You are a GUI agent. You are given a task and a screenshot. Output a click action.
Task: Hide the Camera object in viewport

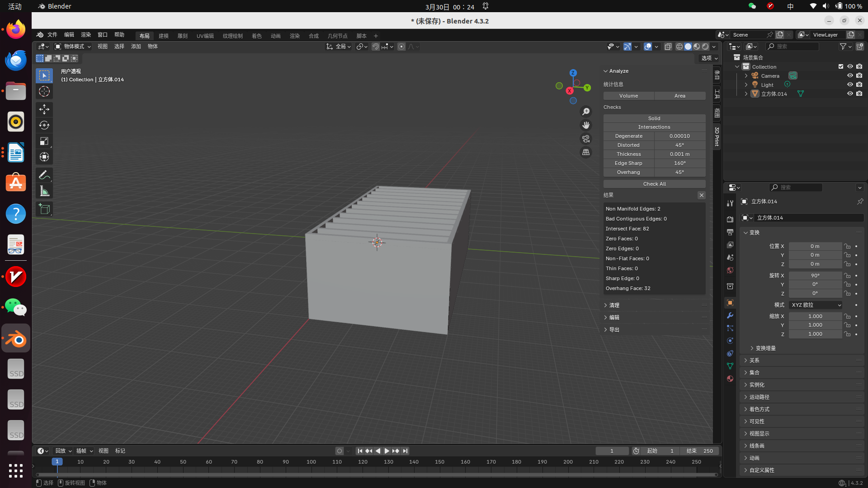pos(850,75)
